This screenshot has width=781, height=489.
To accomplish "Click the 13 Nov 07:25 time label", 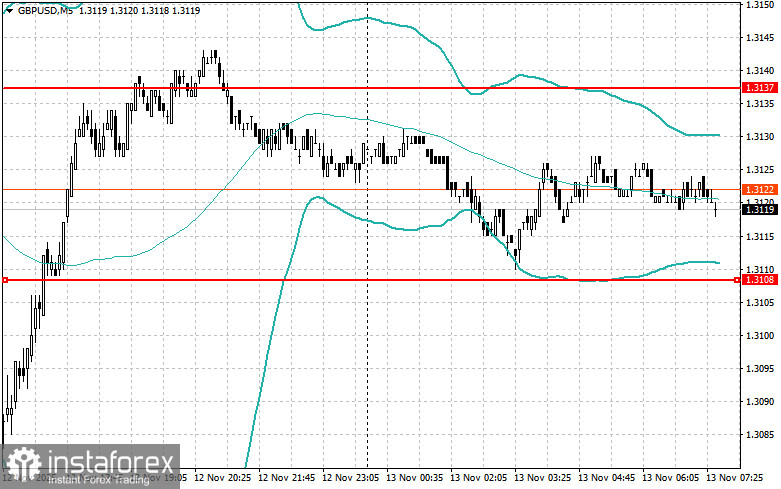I will (x=734, y=478).
